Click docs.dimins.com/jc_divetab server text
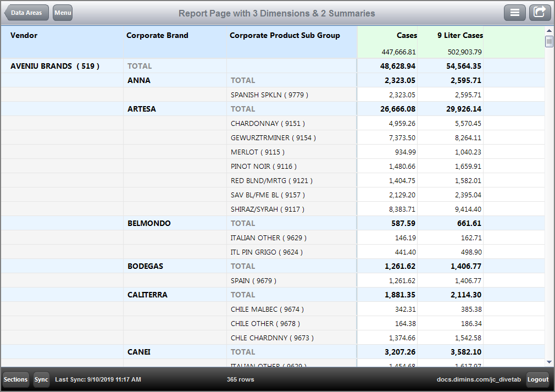This screenshot has width=555, height=392. tap(479, 379)
